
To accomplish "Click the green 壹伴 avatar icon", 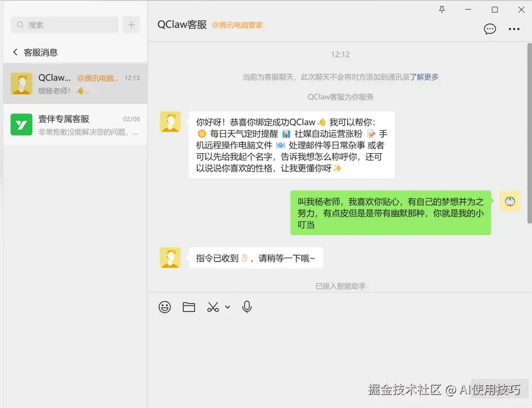I will [21, 125].
